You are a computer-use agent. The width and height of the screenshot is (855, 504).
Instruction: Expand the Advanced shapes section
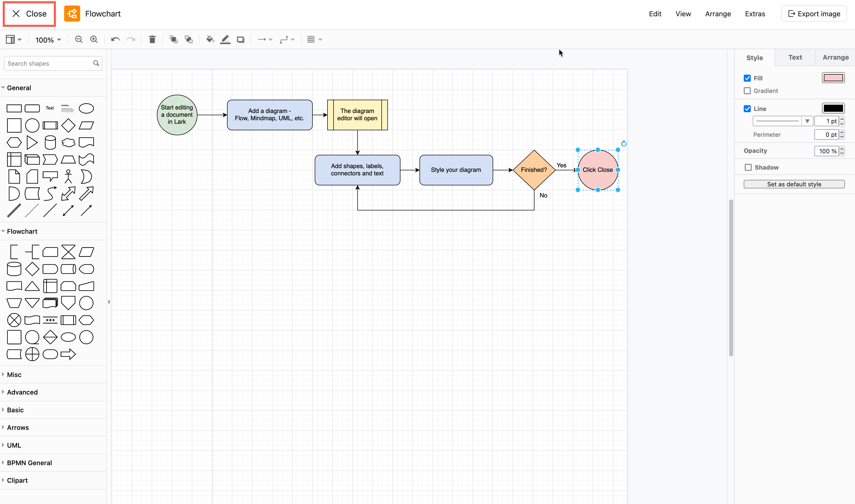pyautogui.click(x=23, y=392)
